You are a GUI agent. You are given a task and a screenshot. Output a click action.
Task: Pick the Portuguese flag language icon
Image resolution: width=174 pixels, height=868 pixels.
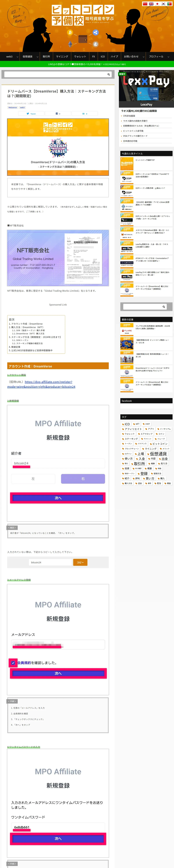click(169, 4)
